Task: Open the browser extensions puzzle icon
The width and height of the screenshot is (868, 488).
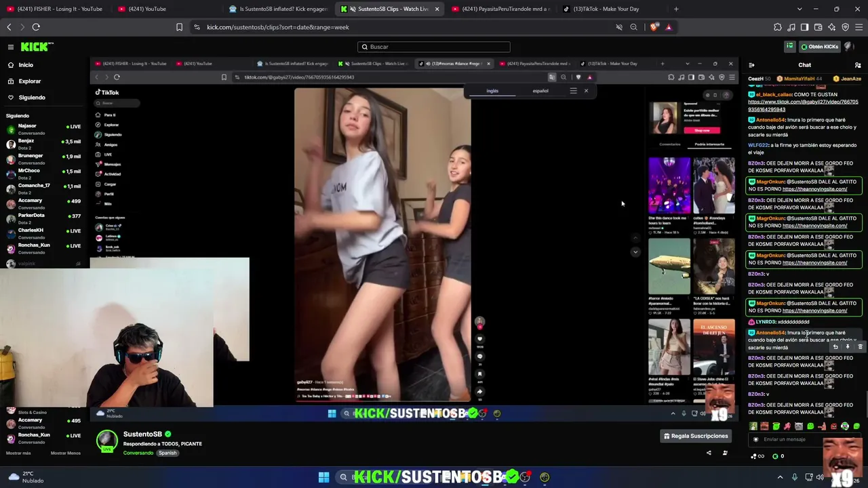Action: [778, 27]
